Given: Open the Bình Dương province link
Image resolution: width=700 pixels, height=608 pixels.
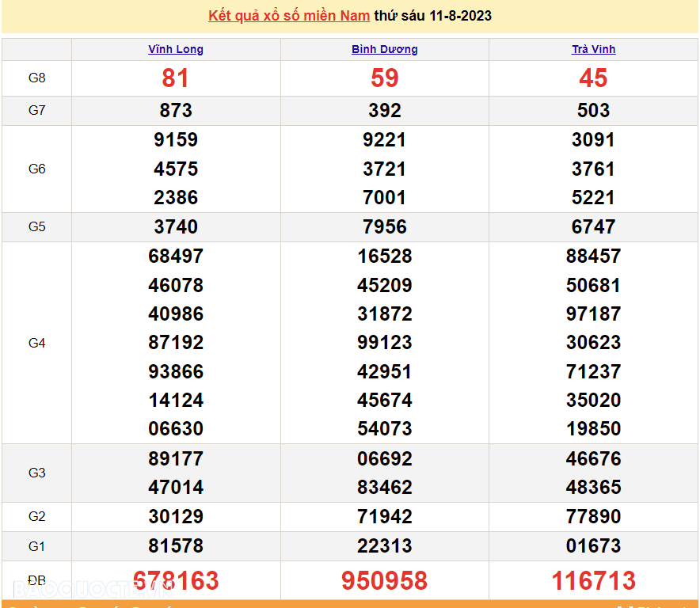Looking at the screenshot, I should click(385, 49).
